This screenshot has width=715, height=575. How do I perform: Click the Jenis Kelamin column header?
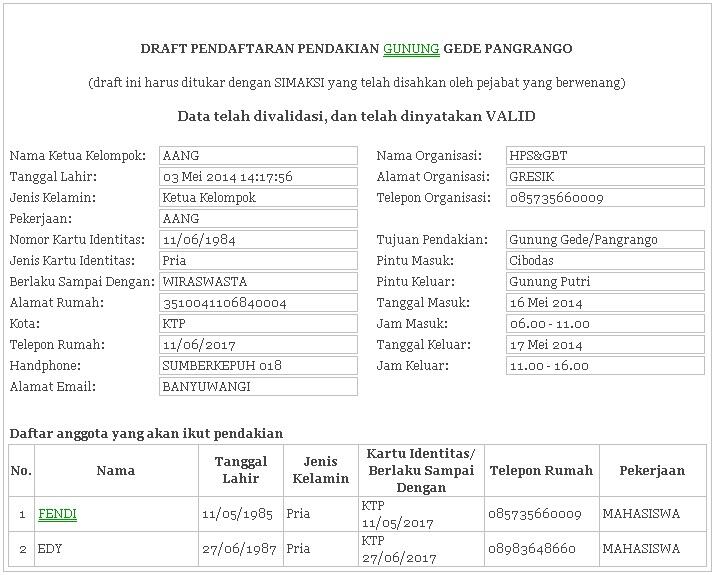tap(321, 471)
